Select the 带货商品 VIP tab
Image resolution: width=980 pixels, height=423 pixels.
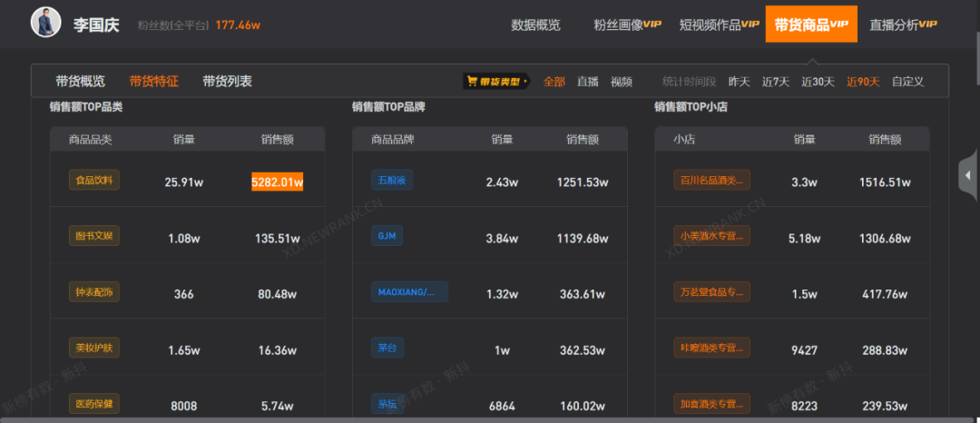[x=811, y=25]
